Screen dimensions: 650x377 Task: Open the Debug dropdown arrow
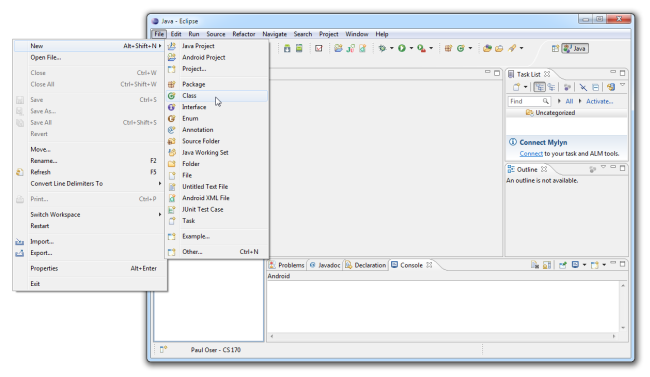tap(392, 48)
